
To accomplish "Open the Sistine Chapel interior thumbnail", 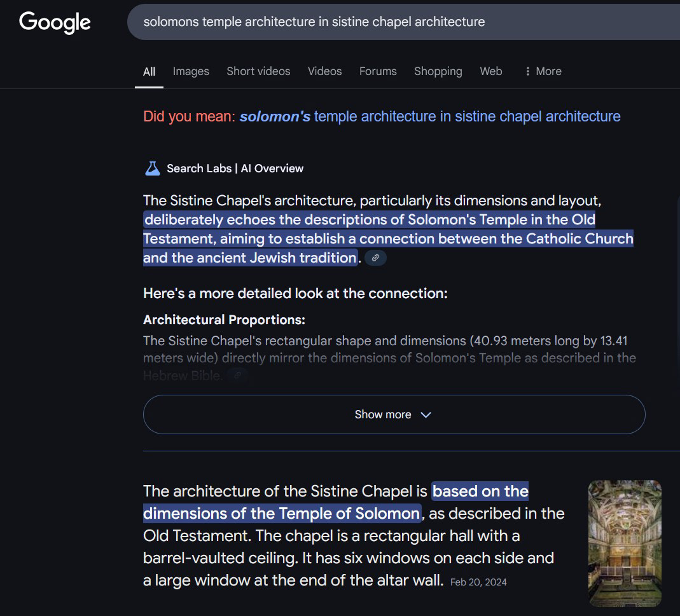I will (x=625, y=543).
